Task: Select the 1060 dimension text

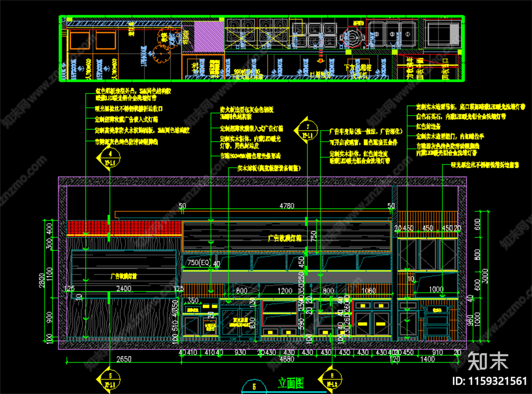Action: 368,291
